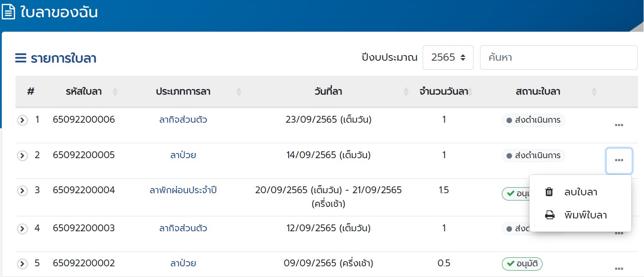The height and width of the screenshot is (277, 644).
Task: Click the document icon in the page header
Action: coord(9,12)
